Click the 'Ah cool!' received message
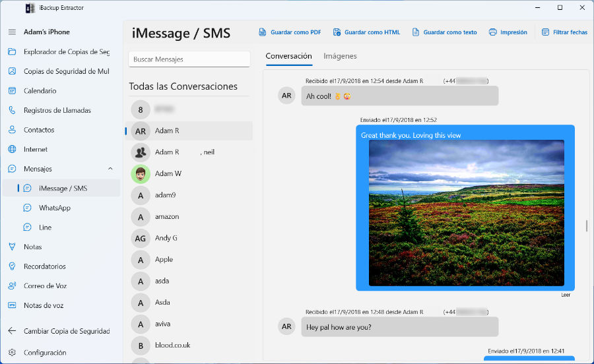Screen dimensions: 594x364 [x=400, y=96]
